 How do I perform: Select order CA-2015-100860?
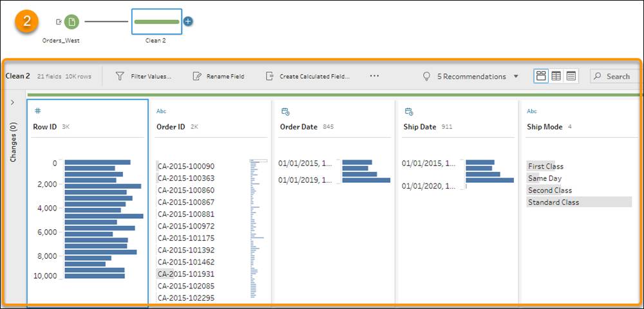186,190
